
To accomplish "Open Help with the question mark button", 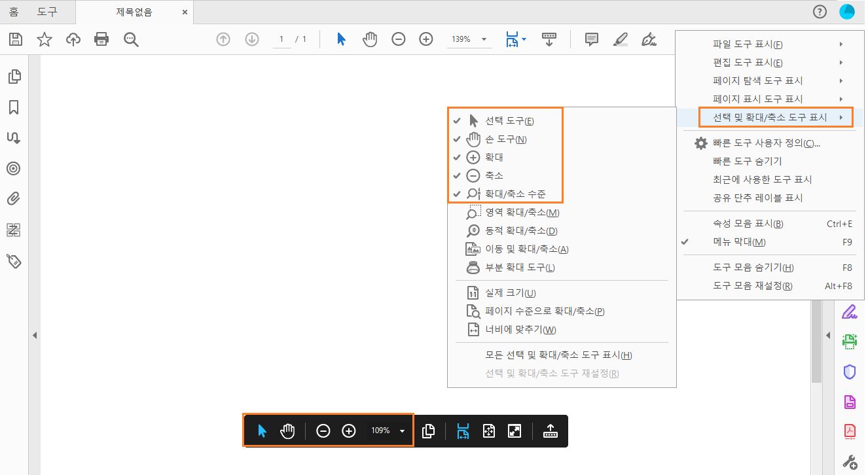I will click(820, 11).
